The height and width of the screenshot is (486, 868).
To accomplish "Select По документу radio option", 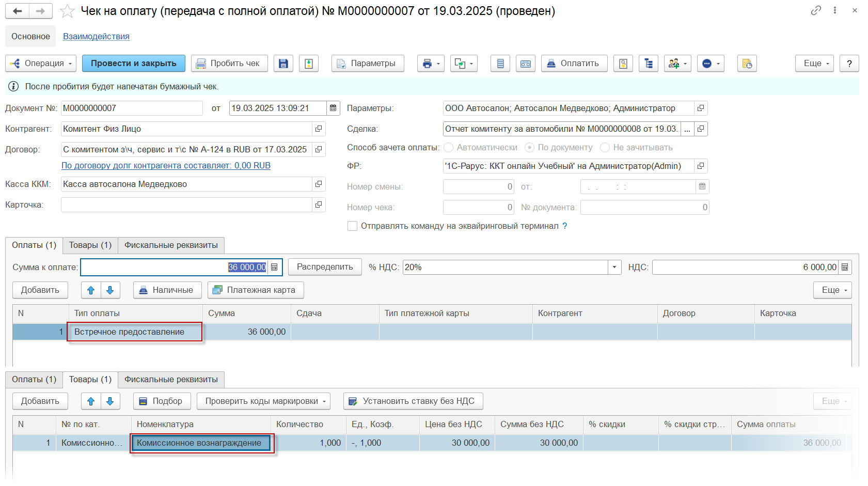I will [529, 148].
